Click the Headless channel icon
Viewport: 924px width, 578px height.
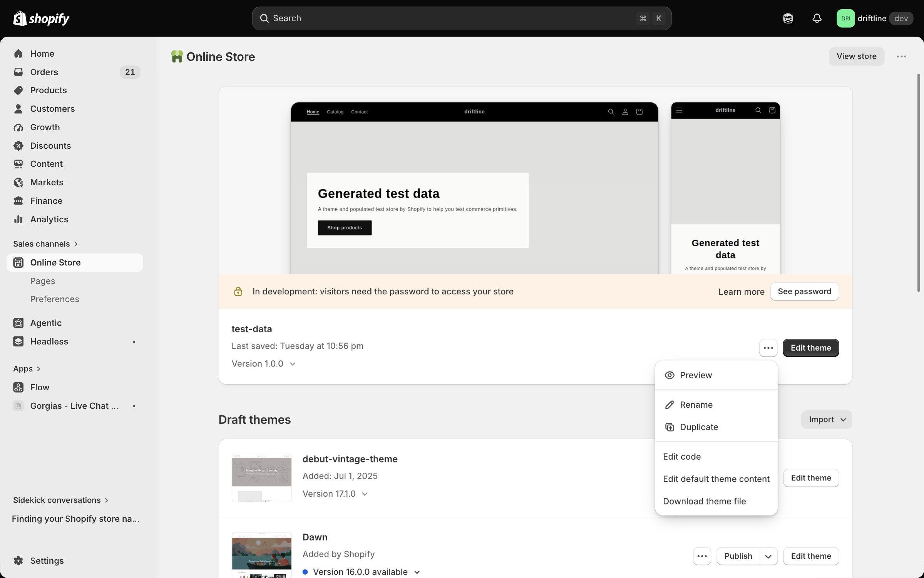click(x=18, y=341)
